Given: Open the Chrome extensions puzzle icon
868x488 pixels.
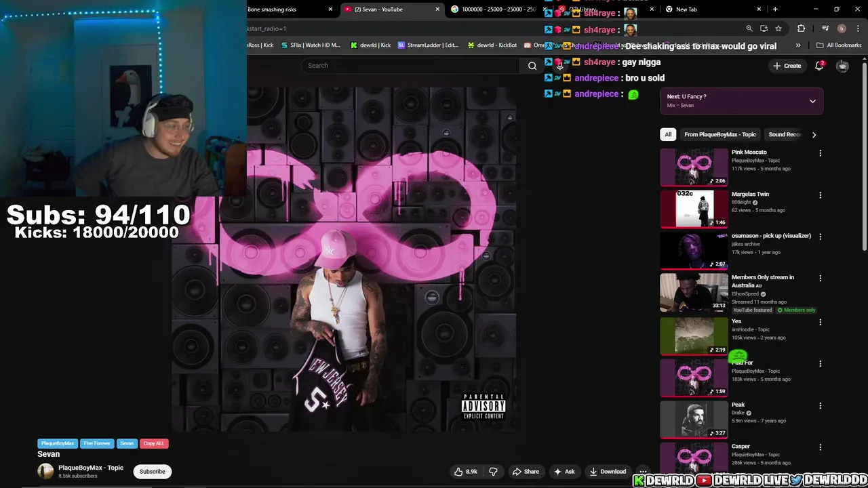Looking at the screenshot, I should coord(802,28).
